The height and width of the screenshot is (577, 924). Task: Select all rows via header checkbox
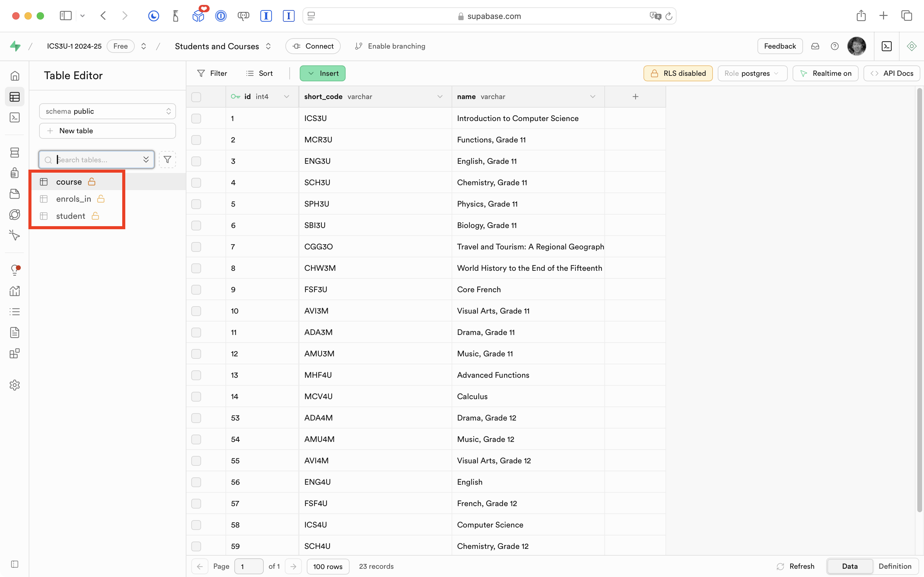196,97
